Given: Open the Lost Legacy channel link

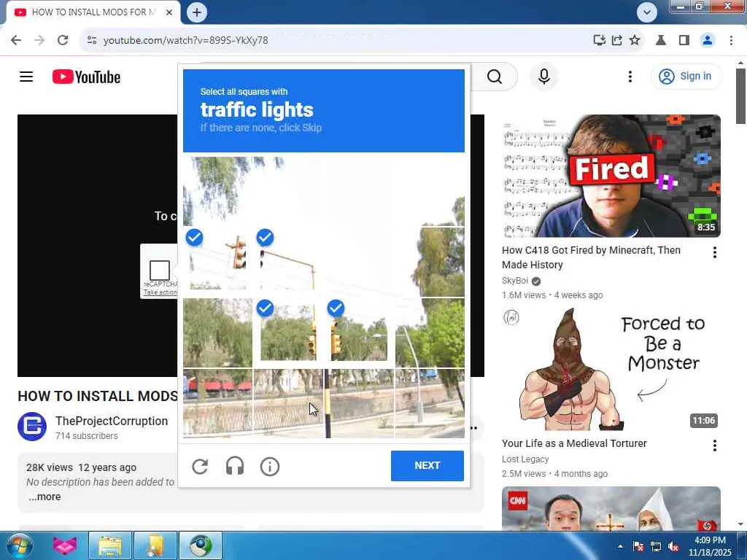Looking at the screenshot, I should [x=525, y=459].
